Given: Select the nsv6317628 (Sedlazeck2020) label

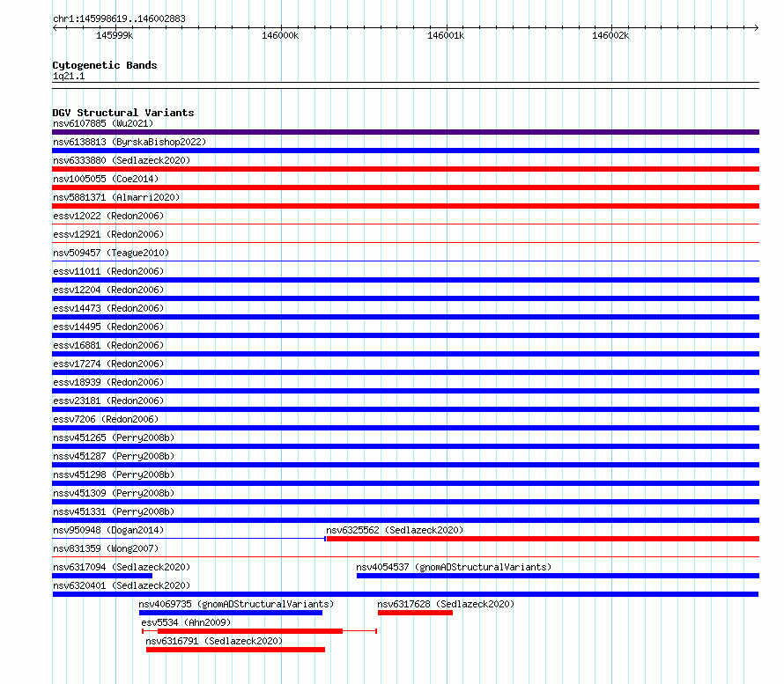Looking at the screenshot, I should click(x=446, y=604).
